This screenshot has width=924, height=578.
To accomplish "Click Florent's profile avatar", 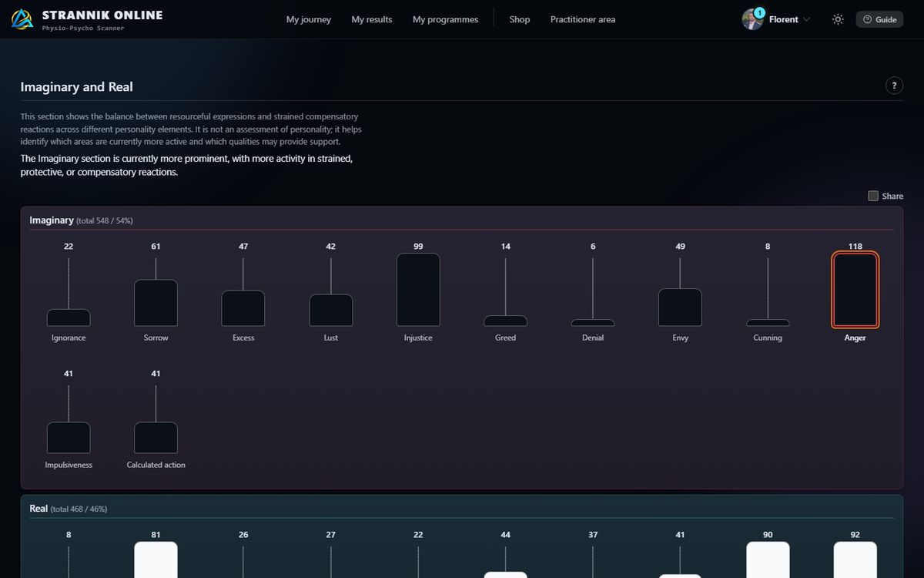I will pyautogui.click(x=752, y=19).
